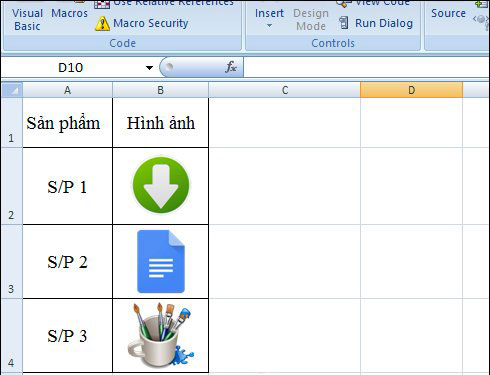Click the Macro Security warning icon

pos(102,24)
